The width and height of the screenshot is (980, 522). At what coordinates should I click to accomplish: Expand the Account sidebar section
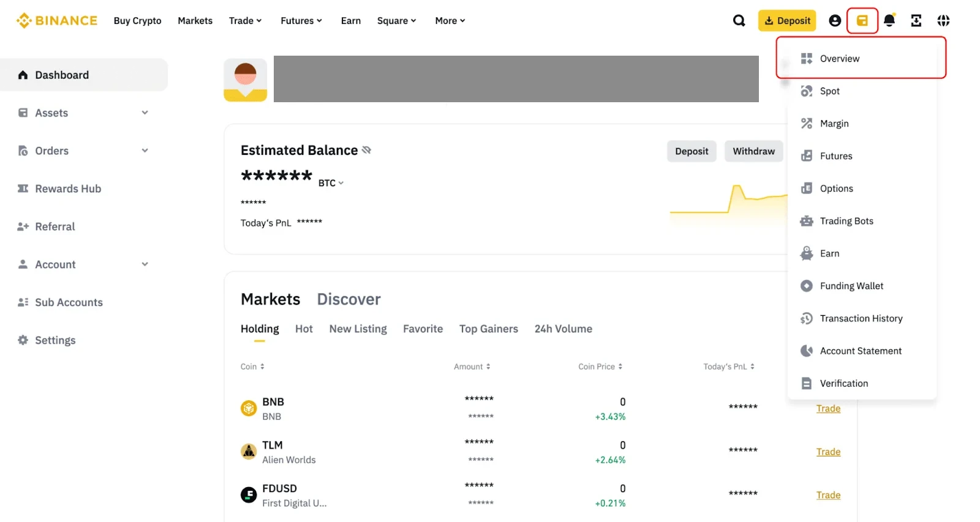84,264
